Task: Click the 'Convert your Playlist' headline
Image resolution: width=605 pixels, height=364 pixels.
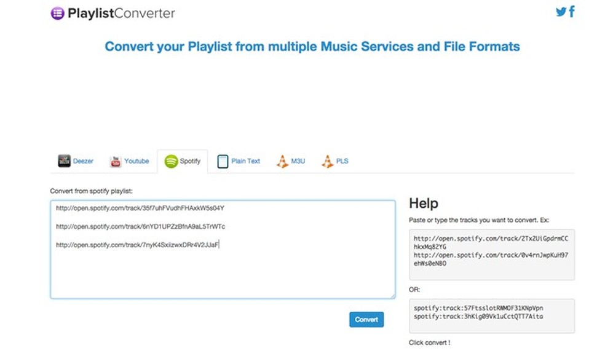Action: click(312, 46)
